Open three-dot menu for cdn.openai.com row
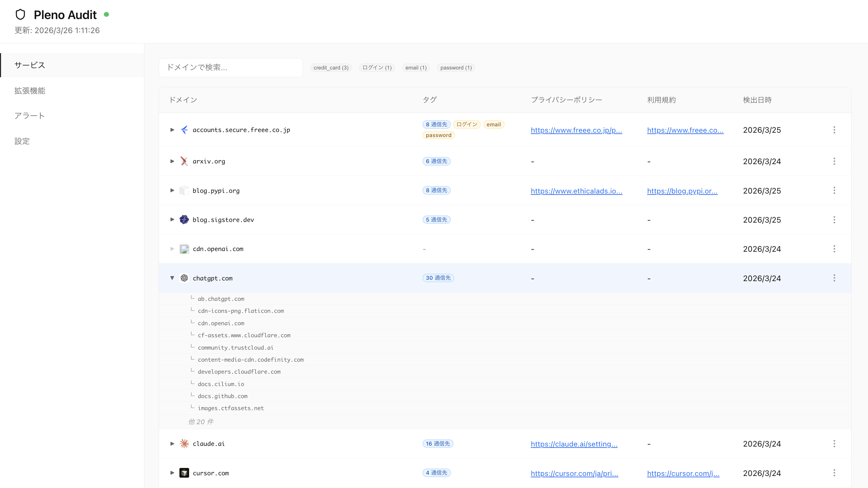 coord(834,249)
